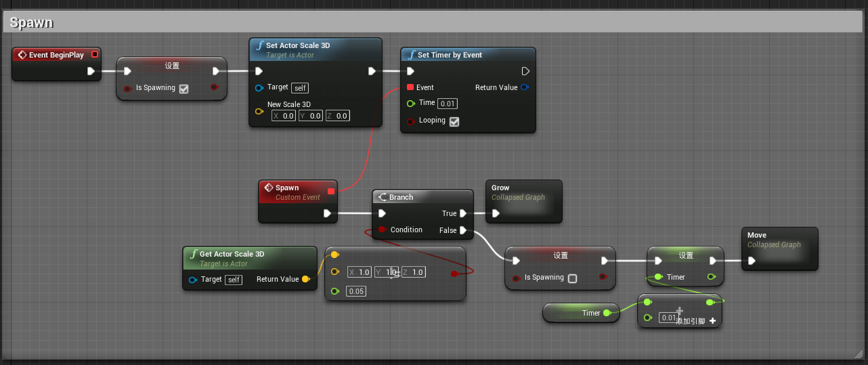Click the 添加引脚 plus add pin button
868x365 pixels.
pos(712,320)
